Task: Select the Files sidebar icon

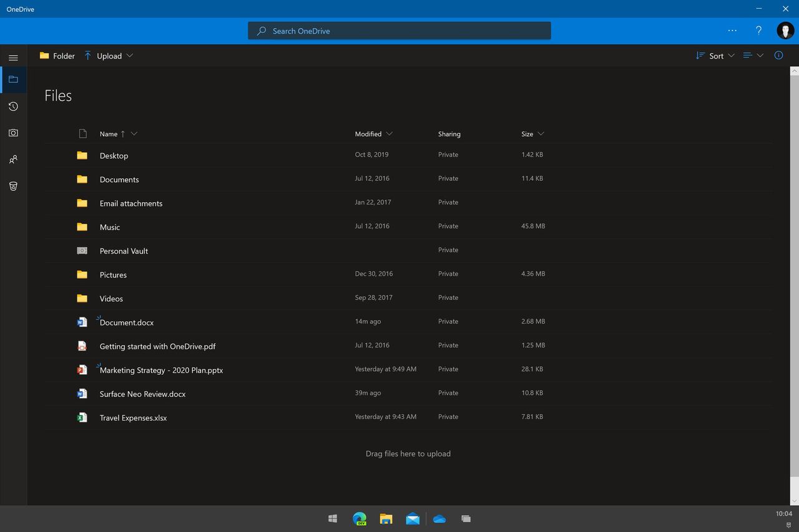Action: point(13,80)
